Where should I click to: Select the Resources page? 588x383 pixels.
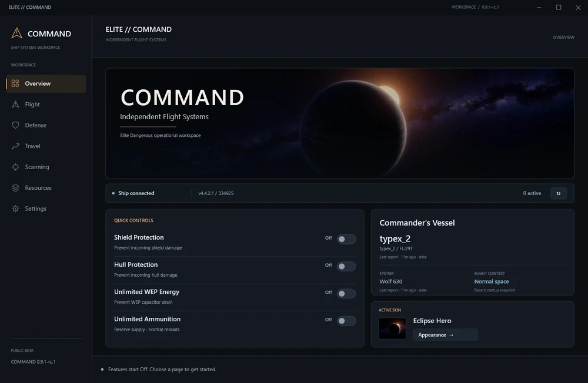click(x=38, y=188)
